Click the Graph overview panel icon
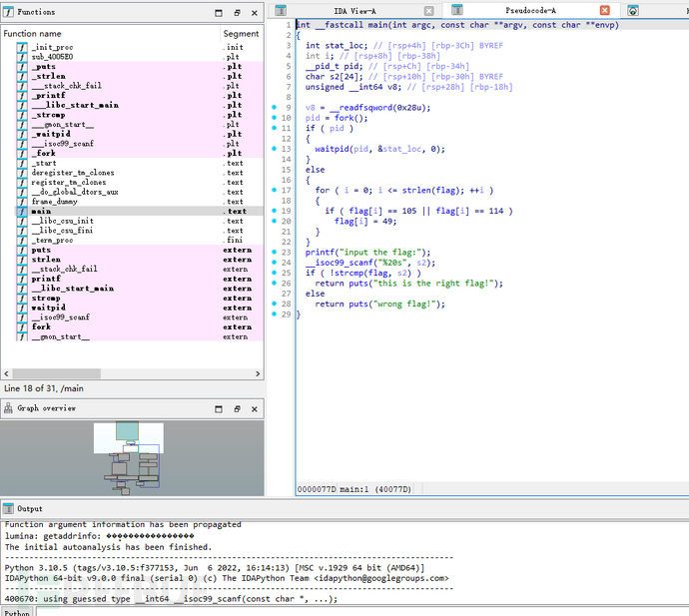This screenshot has height=616, width=689. 9,408
